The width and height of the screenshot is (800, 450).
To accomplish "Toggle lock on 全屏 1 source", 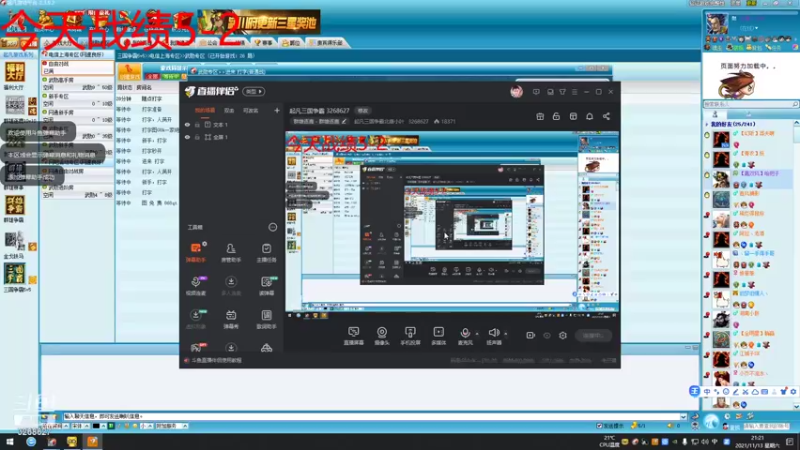I will coord(197,137).
